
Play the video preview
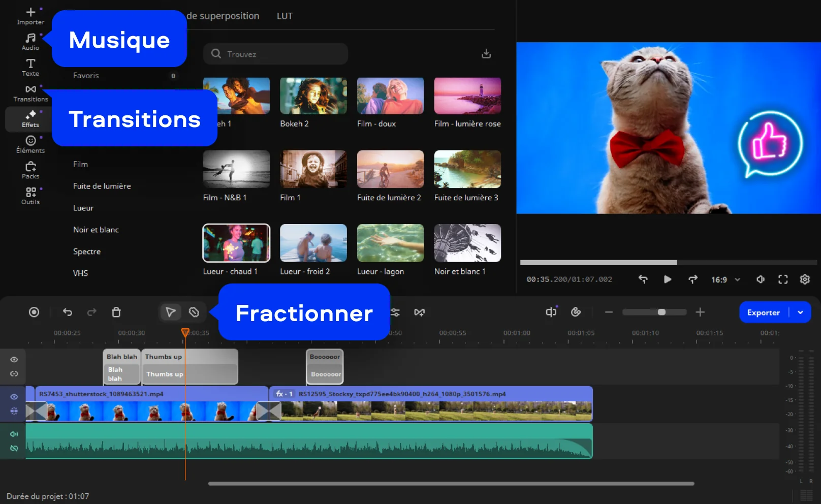[668, 279]
